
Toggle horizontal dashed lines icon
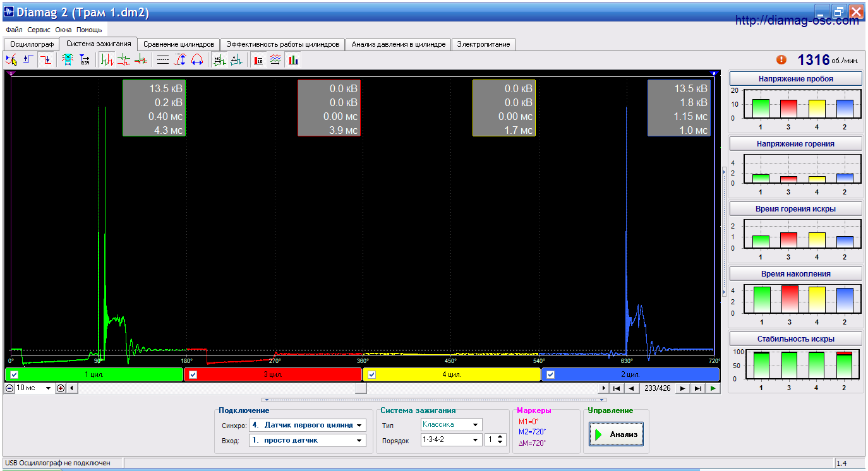tap(163, 60)
